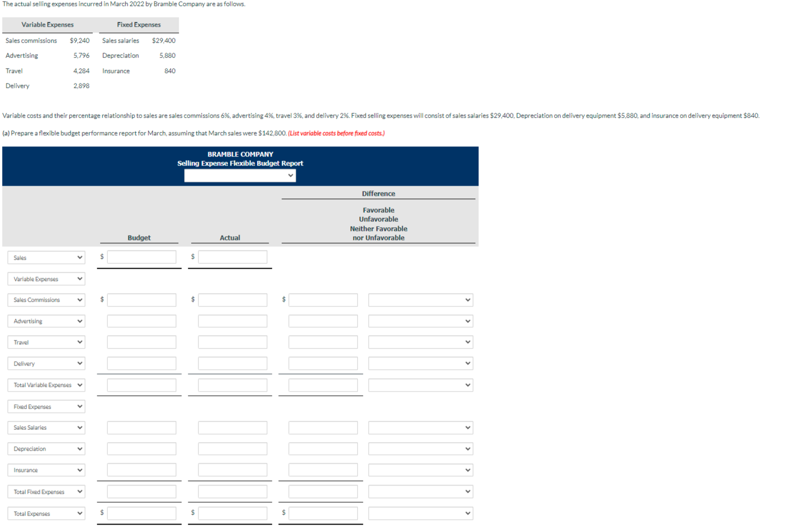Open the Depreciation row label dropdown
Screen dimensions: 800x532
[46, 448]
